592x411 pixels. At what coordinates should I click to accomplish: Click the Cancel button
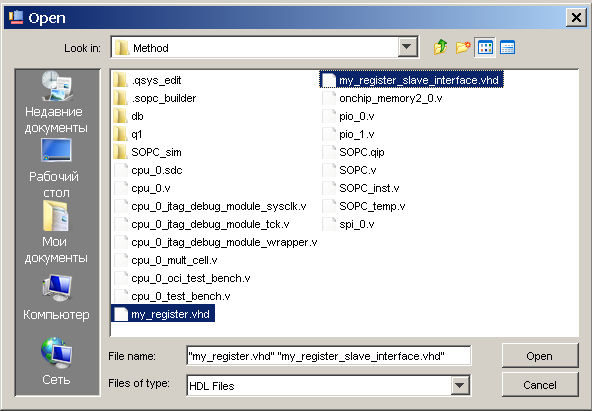540,385
